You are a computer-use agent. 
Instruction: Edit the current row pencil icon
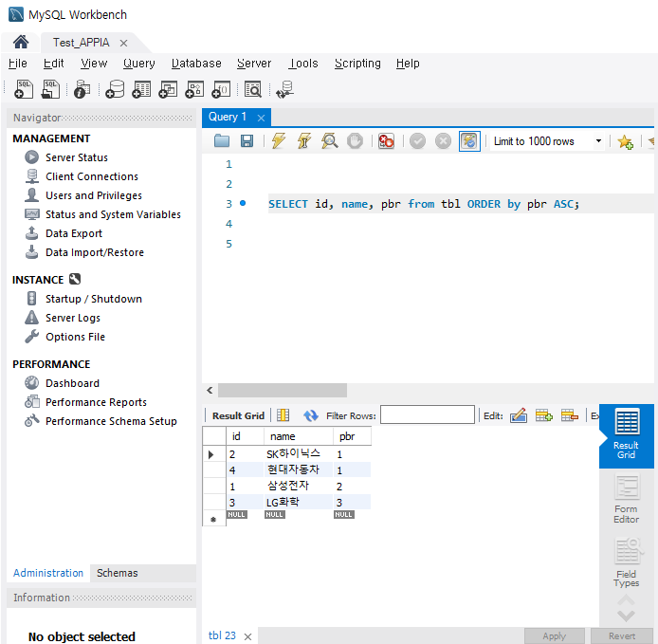coord(519,415)
